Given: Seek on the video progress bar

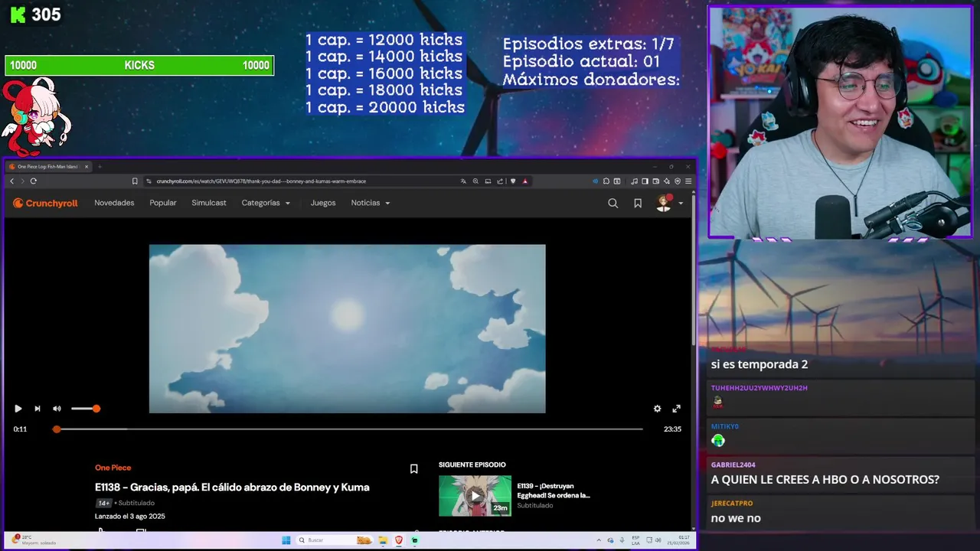Looking at the screenshot, I should [x=349, y=429].
